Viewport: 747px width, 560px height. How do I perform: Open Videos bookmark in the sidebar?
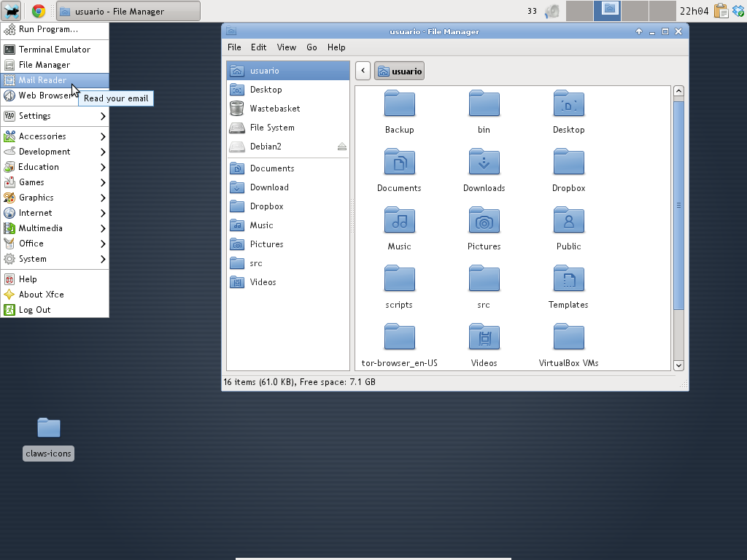pos(287,282)
